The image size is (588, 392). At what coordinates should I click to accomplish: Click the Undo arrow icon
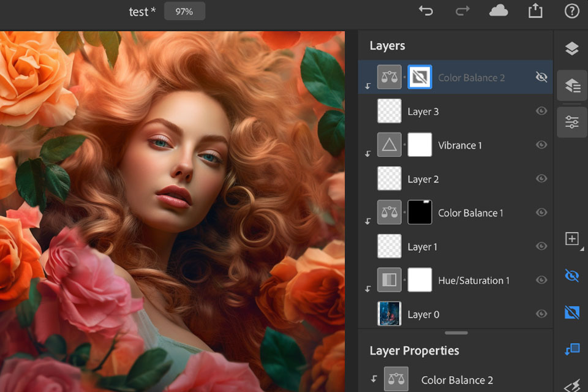426,11
